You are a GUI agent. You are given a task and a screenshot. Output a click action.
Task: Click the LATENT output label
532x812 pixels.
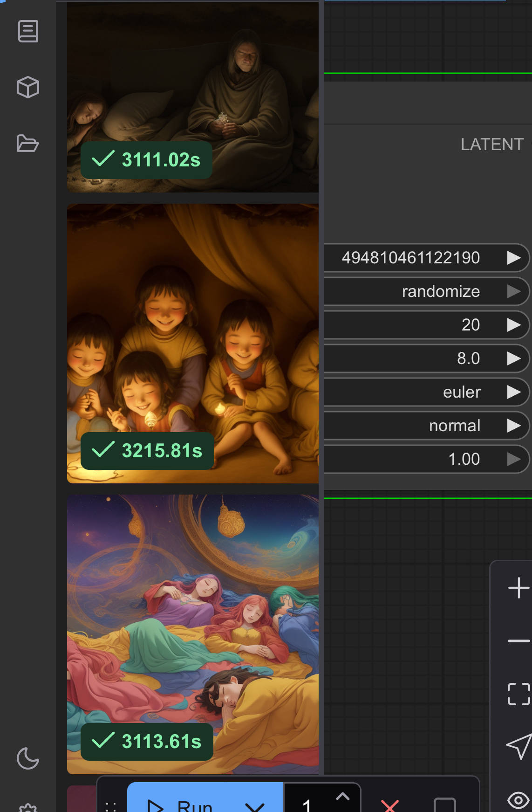(492, 145)
